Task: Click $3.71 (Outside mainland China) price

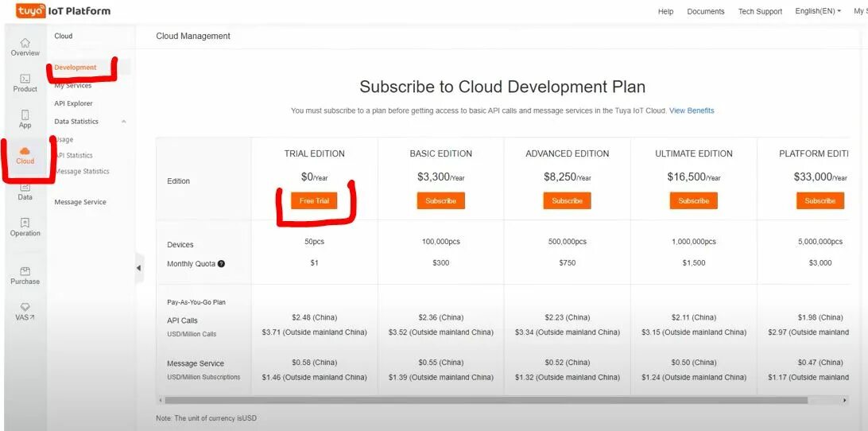Action: (315, 332)
